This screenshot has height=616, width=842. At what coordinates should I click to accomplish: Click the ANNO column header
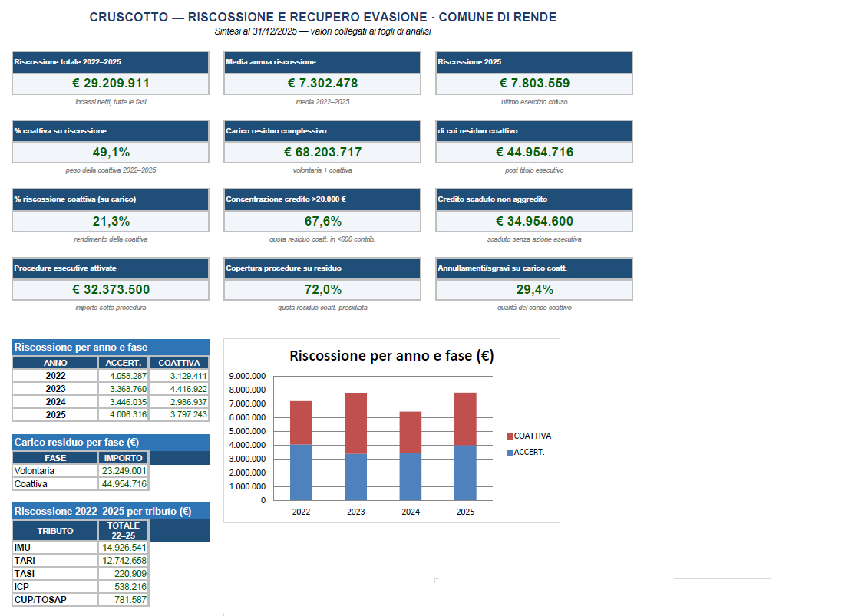tap(55, 364)
